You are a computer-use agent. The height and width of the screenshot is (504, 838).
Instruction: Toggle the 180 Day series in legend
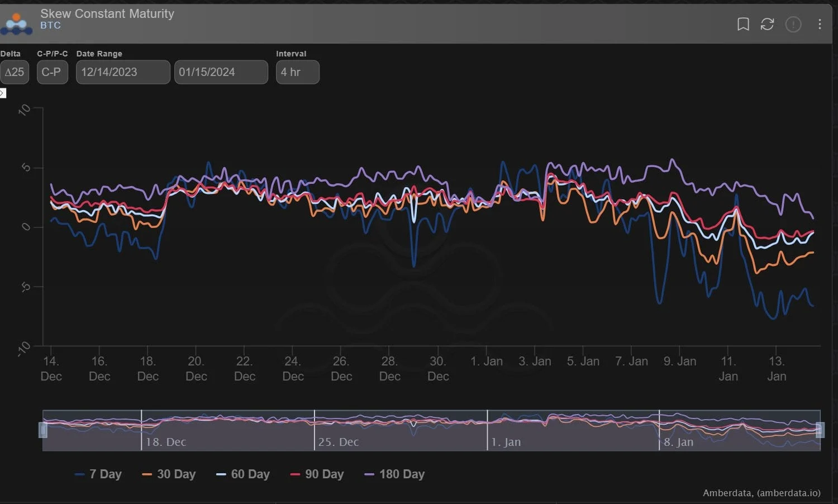[394, 474]
